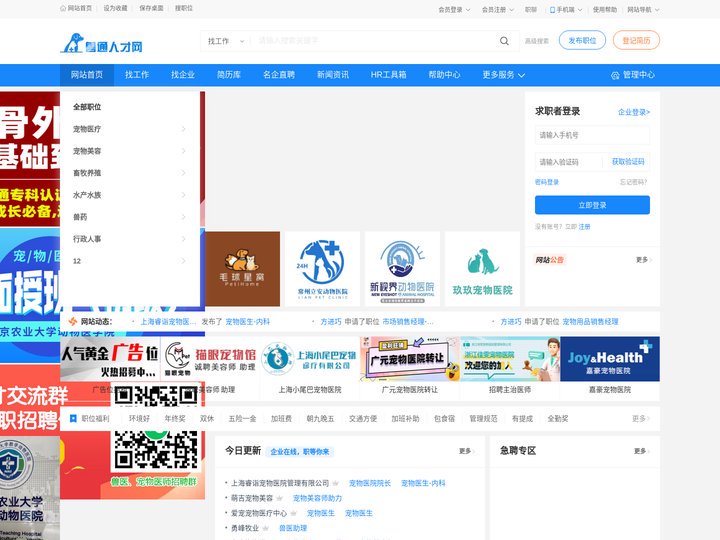Viewport: 720px width, 540px height.
Task: Click the site logo with dog icon
Action: pyautogui.click(x=101, y=43)
